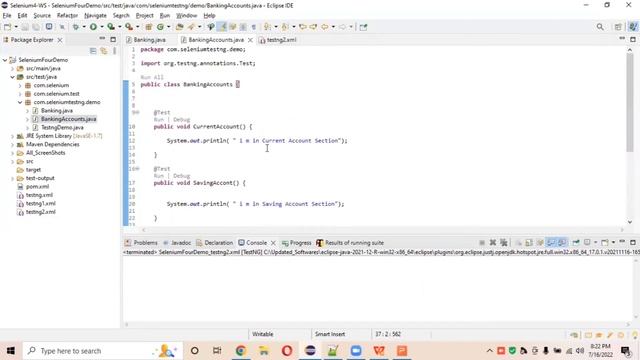Click the Back navigation arrow in toolbar
640x360 pixels.
(x=324, y=27)
